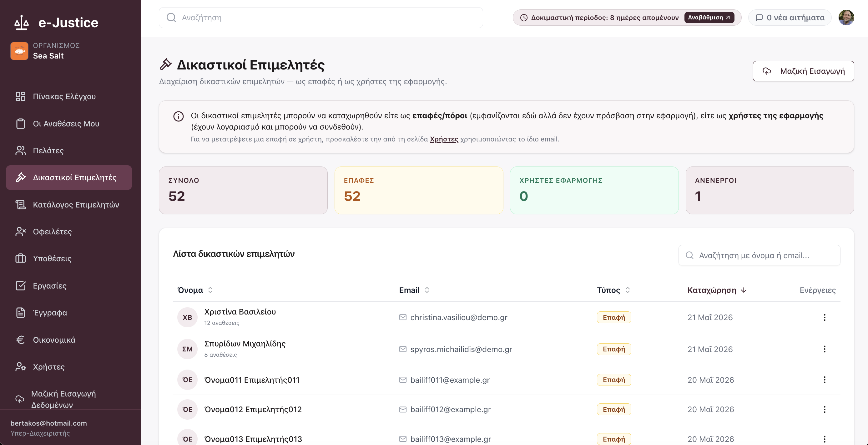Open the 0 νέα αιτήματα button
Viewport: 868px width, 445px height.
coord(790,18)
